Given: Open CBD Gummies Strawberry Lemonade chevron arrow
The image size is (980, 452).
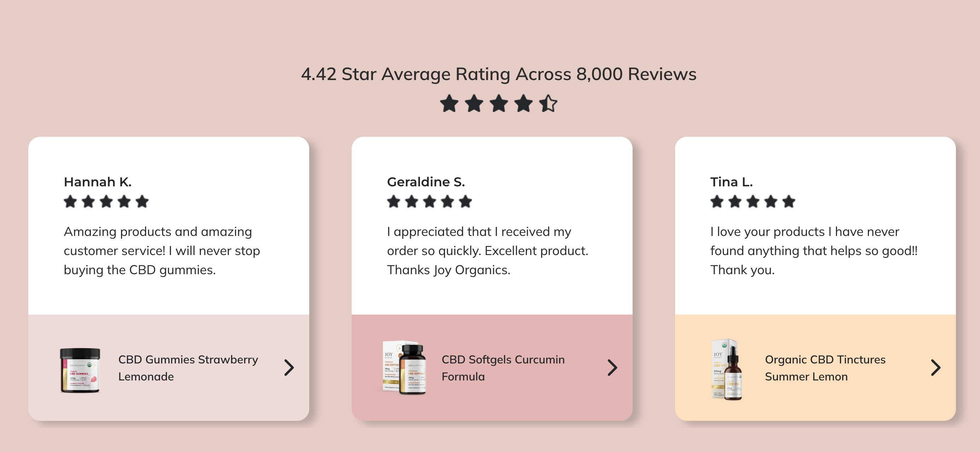Looking at the screenshot, I should 289,367.
